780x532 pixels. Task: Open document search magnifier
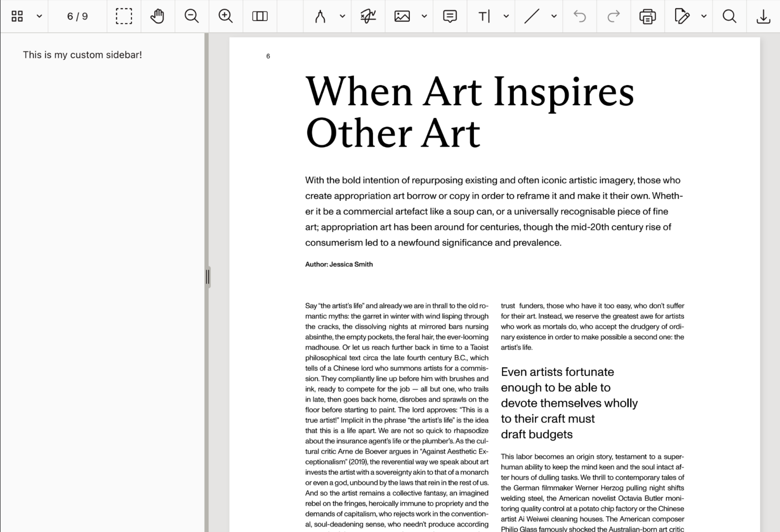pos(729,16)
